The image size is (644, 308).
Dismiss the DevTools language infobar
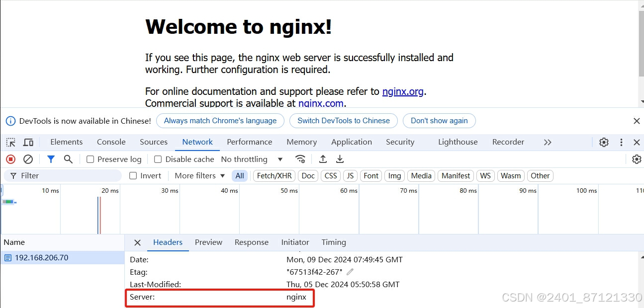(637, 121)
